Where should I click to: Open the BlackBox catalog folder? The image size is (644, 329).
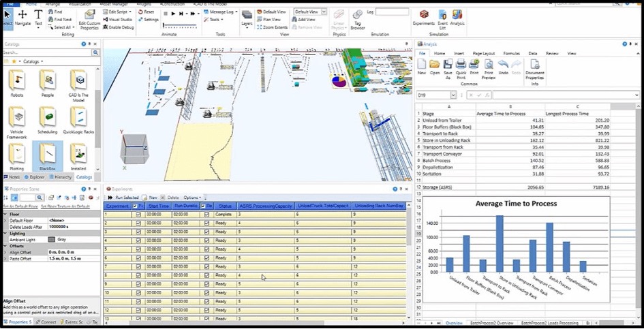coord(48,157)
